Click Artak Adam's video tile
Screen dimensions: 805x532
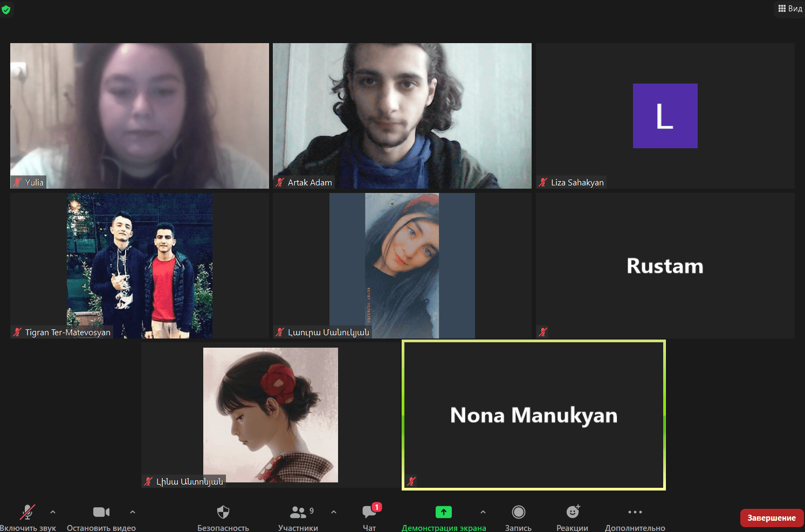[x=402, y=116]
